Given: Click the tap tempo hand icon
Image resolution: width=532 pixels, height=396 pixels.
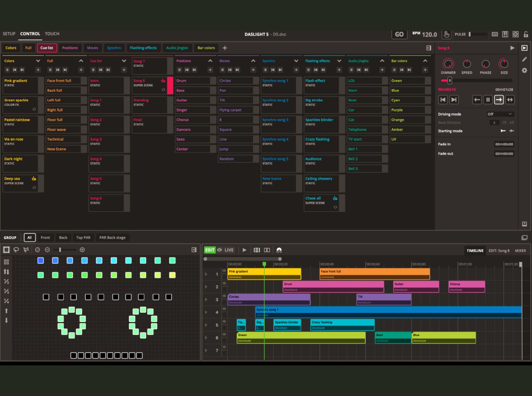Looking at the screenshot, I should pos(447,34).
